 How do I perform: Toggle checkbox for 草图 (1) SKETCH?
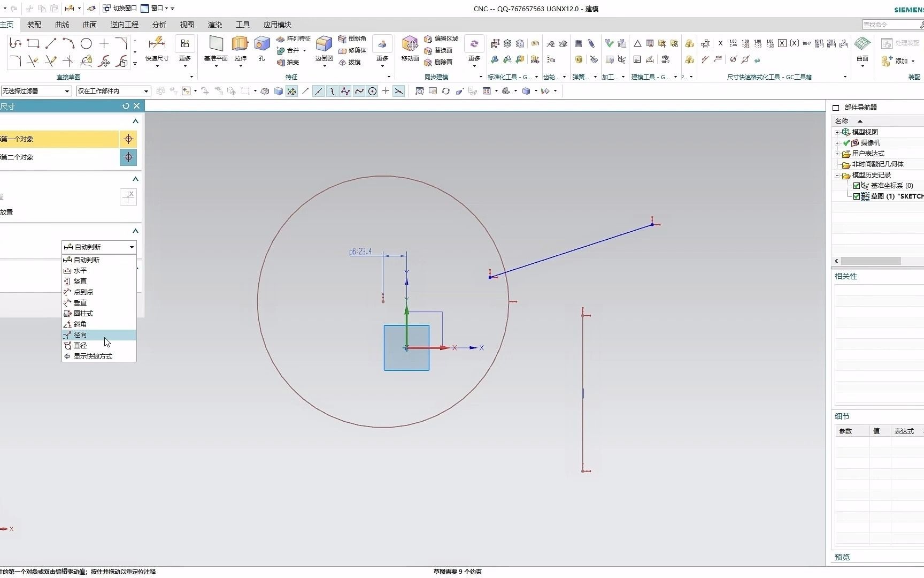click(x=857, y=196)
